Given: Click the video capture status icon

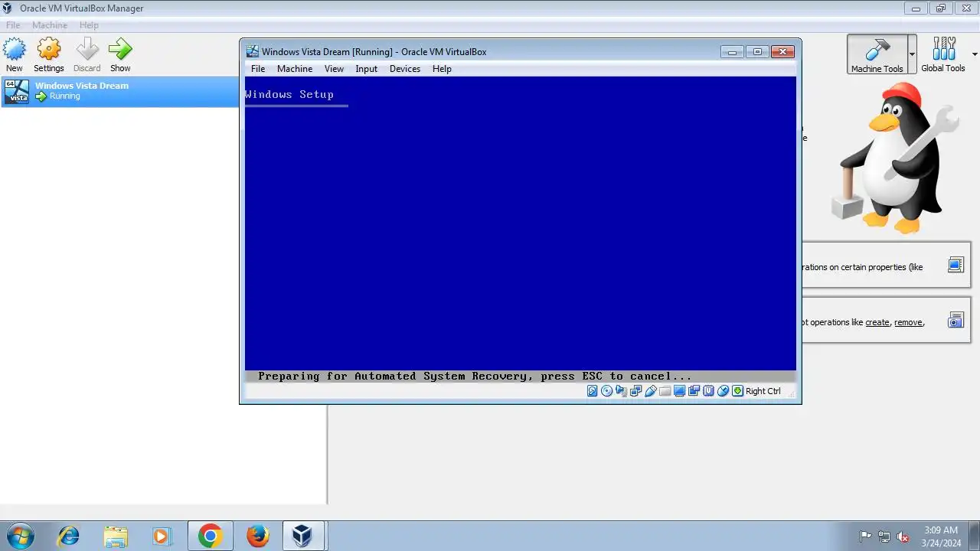Looking at the screenshot, I should (694, 391).
